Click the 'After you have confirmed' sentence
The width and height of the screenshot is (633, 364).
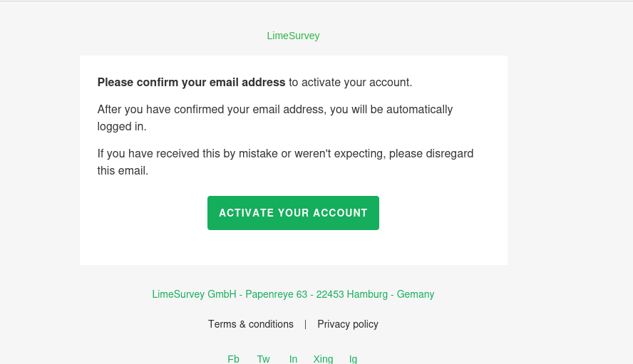tap(274, 110)
